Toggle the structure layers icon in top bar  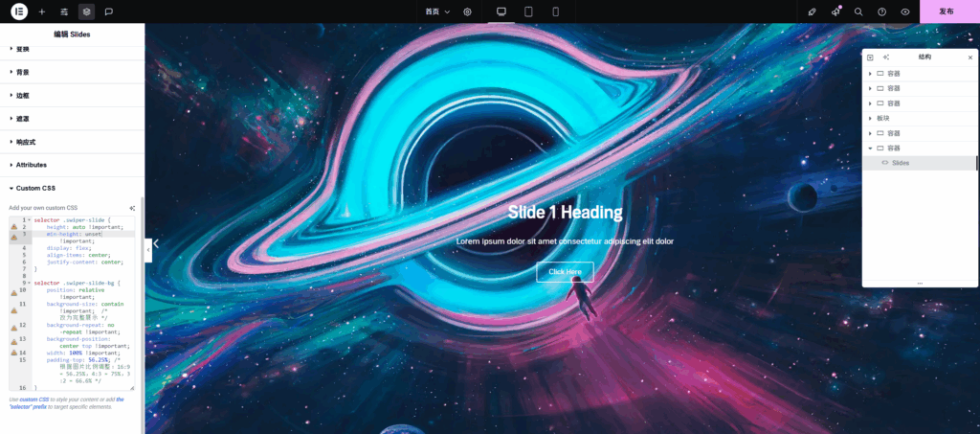(x=86, y=11)
